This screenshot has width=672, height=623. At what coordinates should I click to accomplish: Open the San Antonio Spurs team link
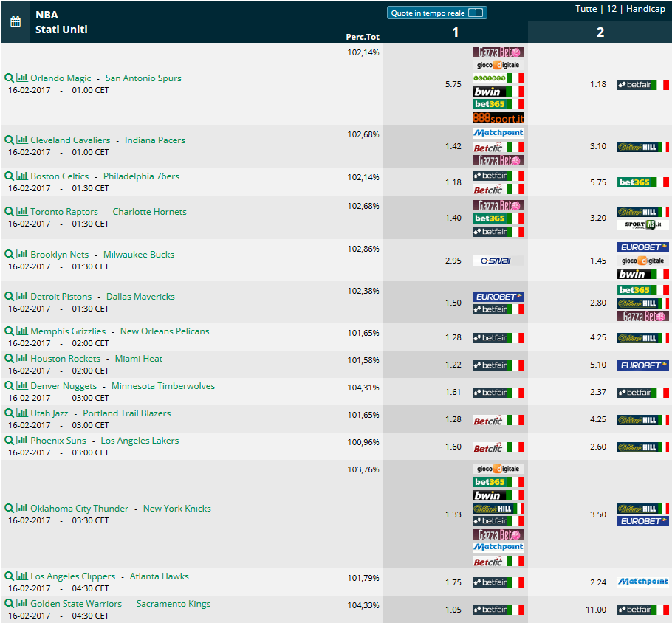143,78
